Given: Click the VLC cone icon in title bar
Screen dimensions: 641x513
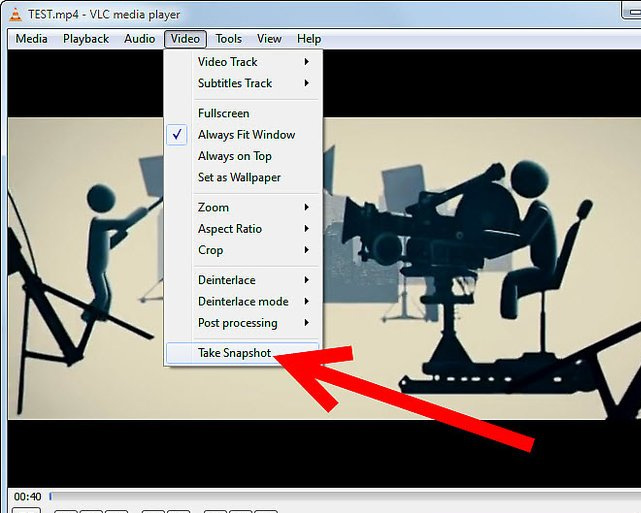Looking at the screenshot, I should [15, 14].
